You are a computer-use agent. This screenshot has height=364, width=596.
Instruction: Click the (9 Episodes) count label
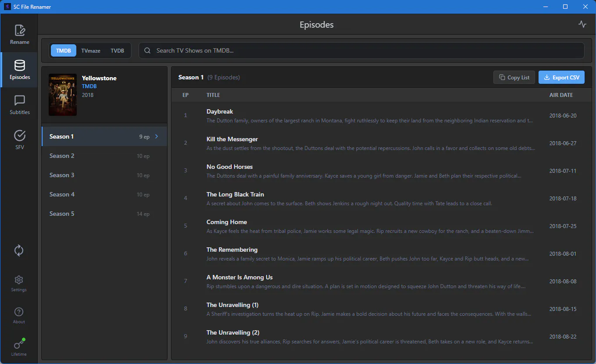[x=224, y=77]
